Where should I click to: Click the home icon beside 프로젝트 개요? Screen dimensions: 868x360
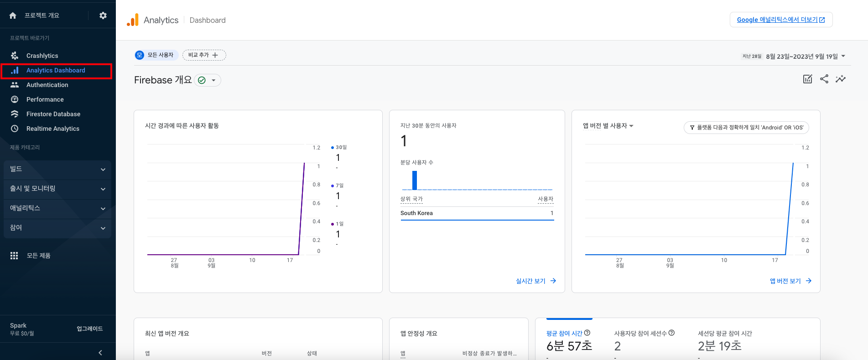point(13,15)
